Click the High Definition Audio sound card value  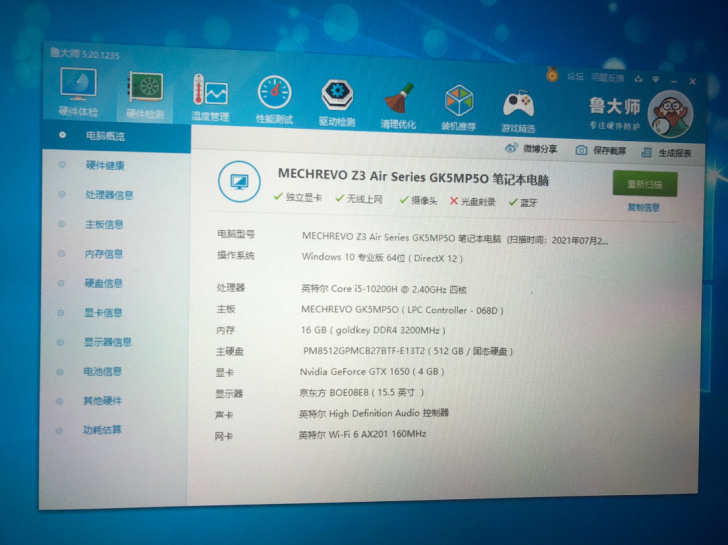click(x=374, y=413)
